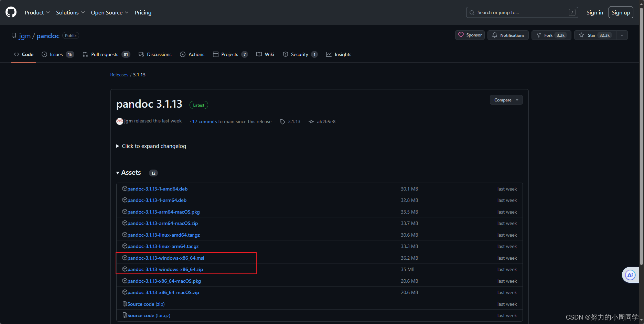Screen dimensions: 644x324
Task: Open the pandoc repository link
Action: pyautogui.click(x=48, y=36)
